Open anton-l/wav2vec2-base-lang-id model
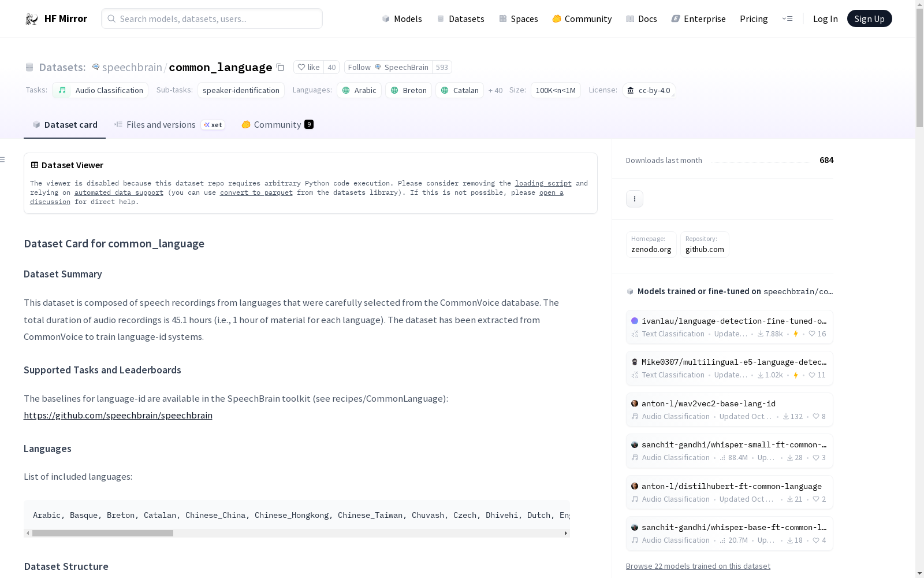924x578 pixels. [729, 410]
